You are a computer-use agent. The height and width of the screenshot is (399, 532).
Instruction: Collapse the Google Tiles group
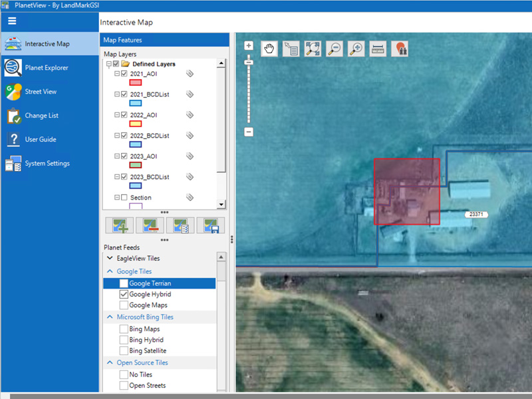110,271
